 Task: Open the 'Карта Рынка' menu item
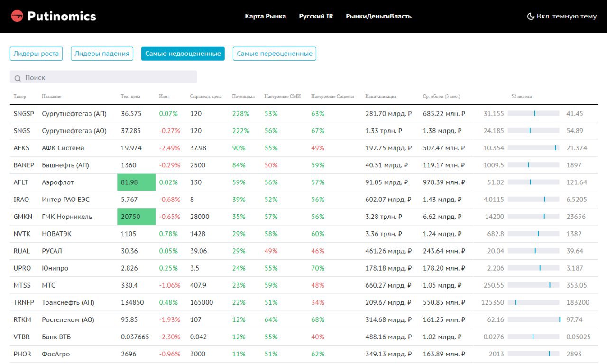coord(266,16)
